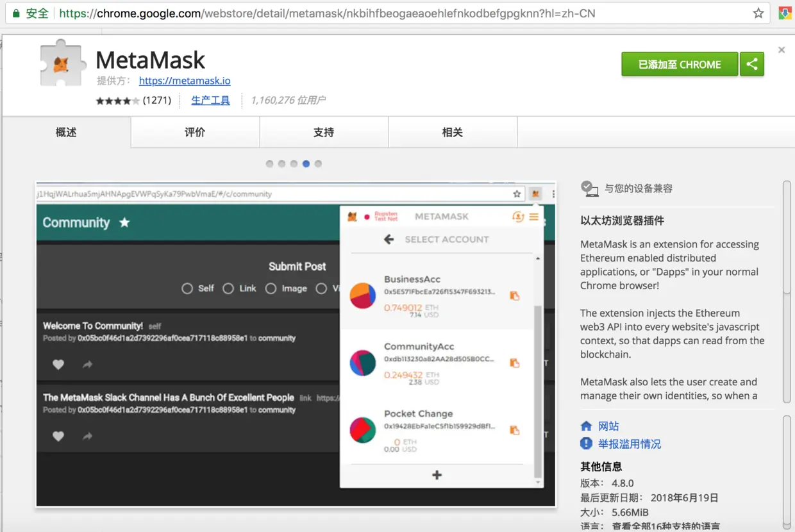Click the secure lock icon in address bar

tap(16, 13)
